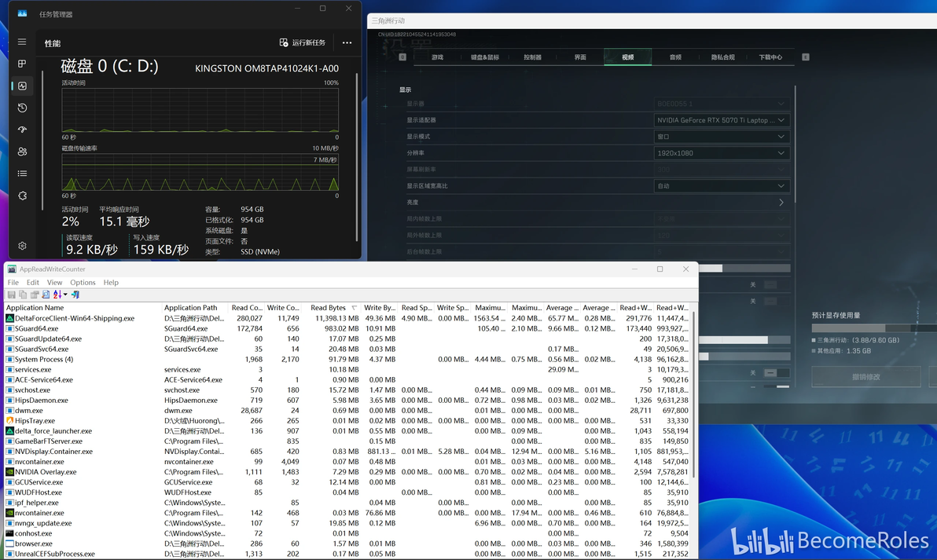The width and height of the screenshot is (937, 560).
Task: Click E next-tab key icon in game settings
Action: point(806,57)
